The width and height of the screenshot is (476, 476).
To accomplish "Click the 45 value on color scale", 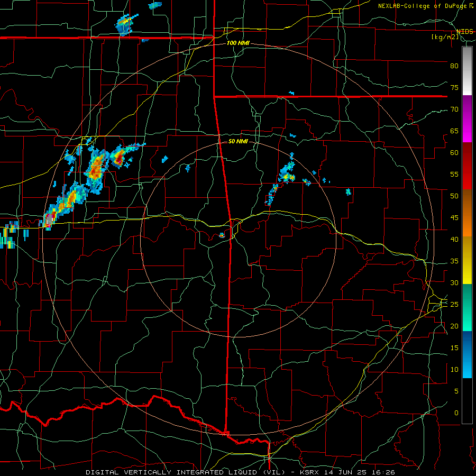I will tap(454, 218).
